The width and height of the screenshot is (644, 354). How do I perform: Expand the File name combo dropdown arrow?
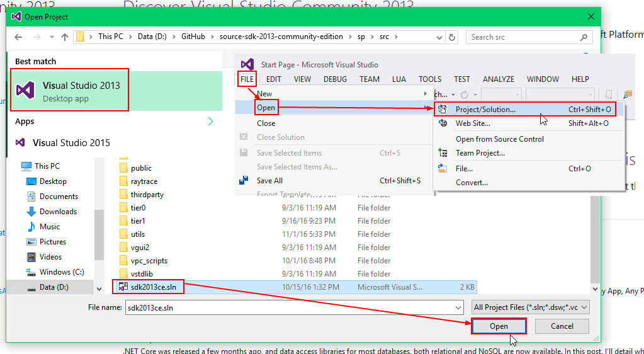(458, 307)
